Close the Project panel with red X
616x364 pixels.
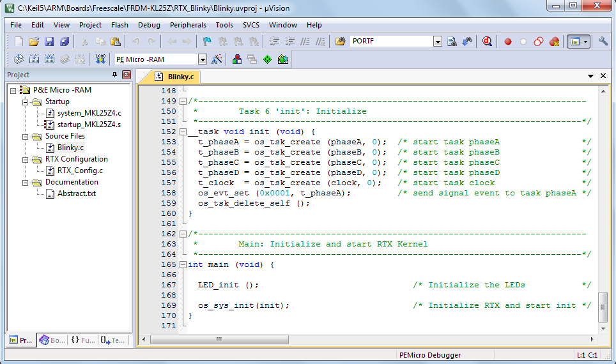click(127, 75)
